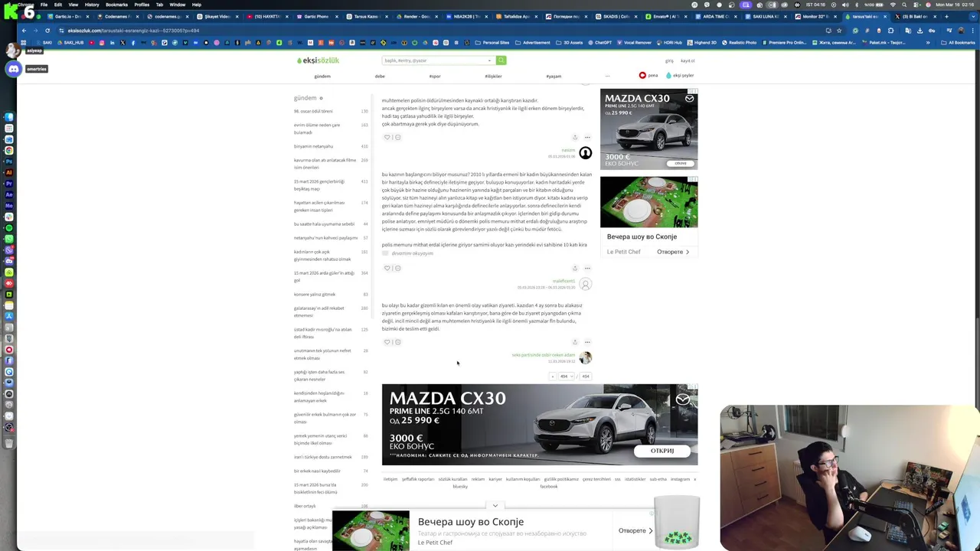Open the ekşi şeyler link in header

pyautogui.click(x=680, y=75)
